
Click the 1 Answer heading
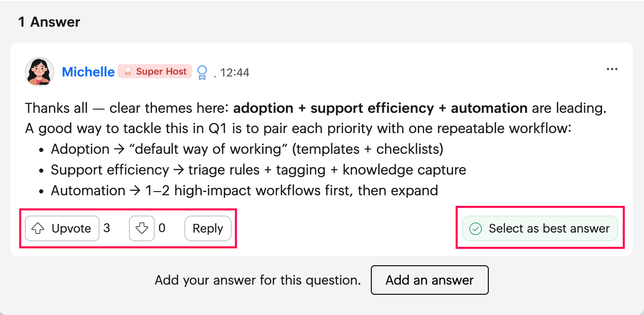click(49, 22)
